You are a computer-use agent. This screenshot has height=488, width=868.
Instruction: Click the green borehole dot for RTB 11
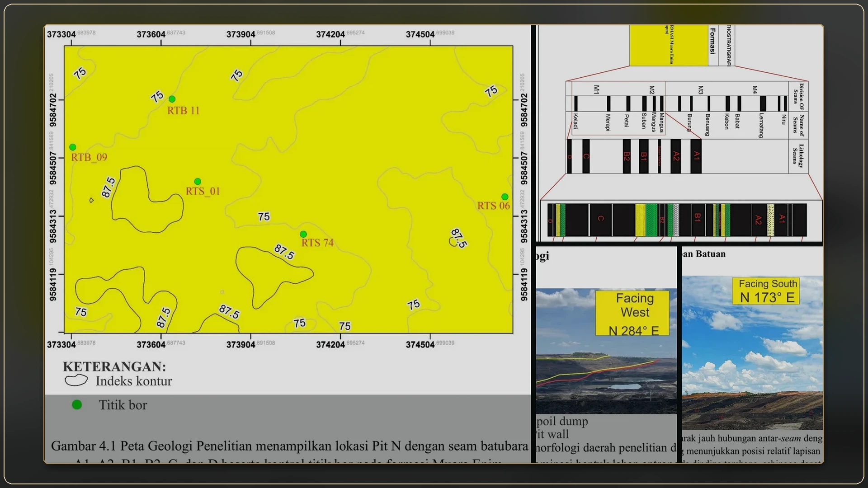[172, 99]
